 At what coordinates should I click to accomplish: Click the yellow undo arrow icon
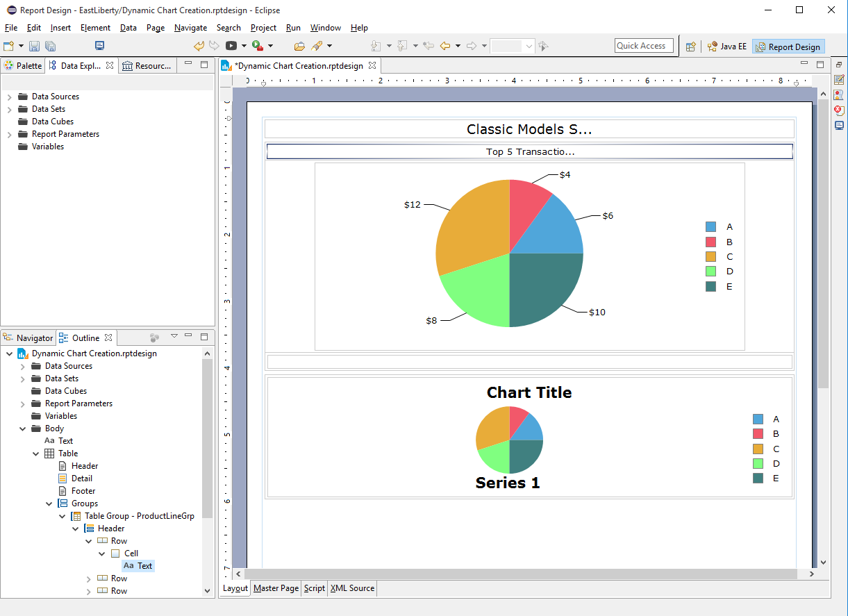[199, 46]
